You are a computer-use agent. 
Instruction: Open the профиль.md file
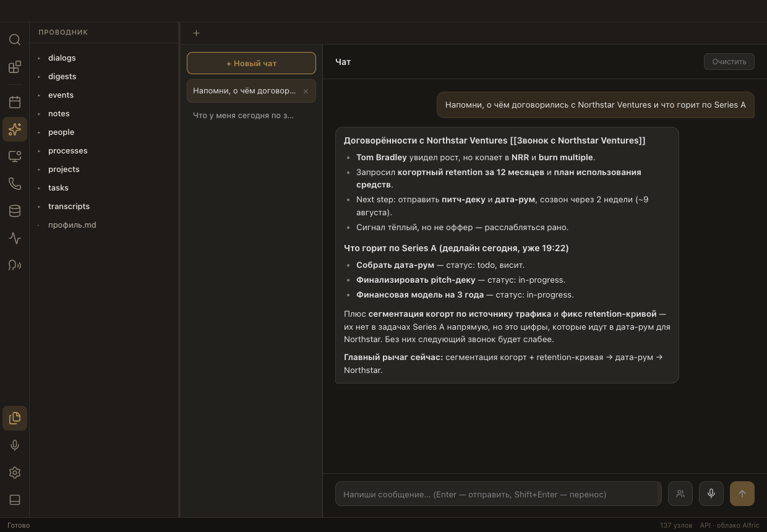103,225
